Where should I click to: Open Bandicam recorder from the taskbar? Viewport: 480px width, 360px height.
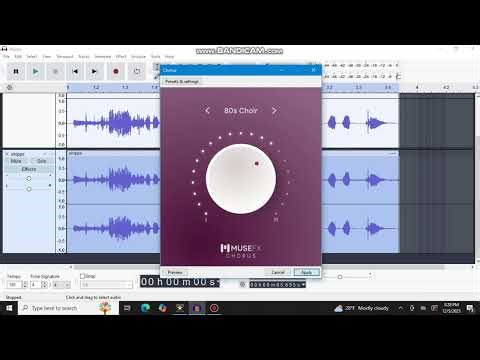tap(214, 308)
